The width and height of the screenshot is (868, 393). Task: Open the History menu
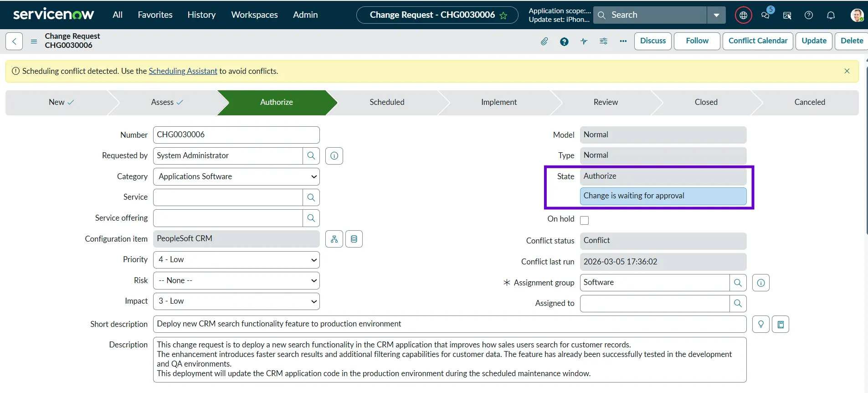click(201, 15)
